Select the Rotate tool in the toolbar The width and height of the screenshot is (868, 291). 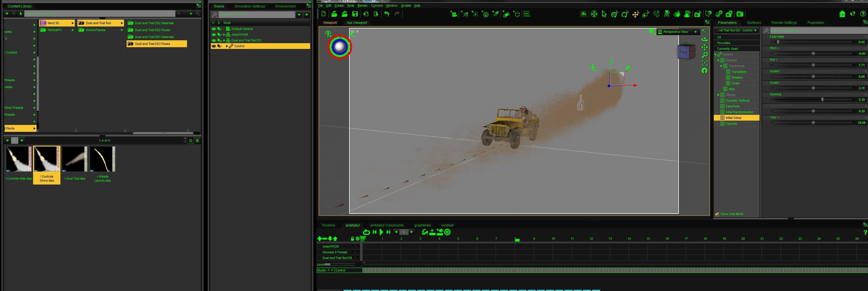pos(625,14)
